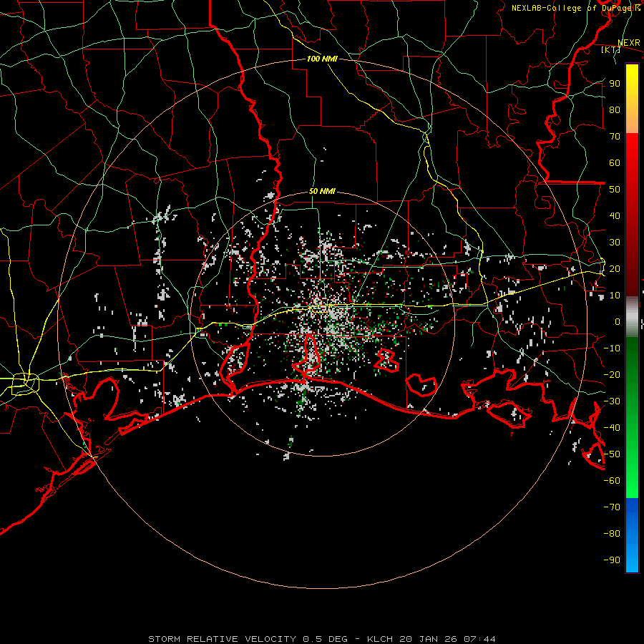Viewport: 644px width, 644px height.
Task: Click the "[KT]" units label
Action: 611,49
